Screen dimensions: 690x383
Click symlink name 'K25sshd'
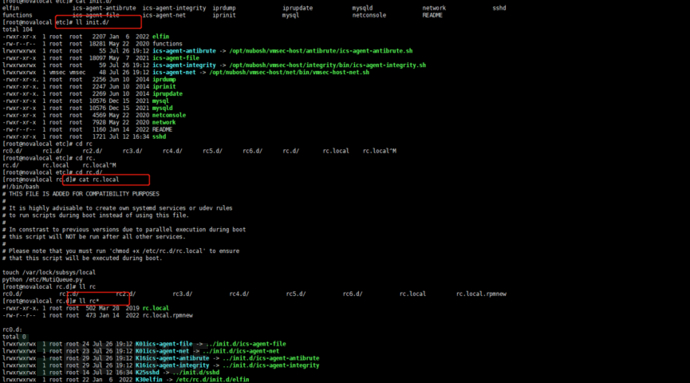click(x=147, y=372)
